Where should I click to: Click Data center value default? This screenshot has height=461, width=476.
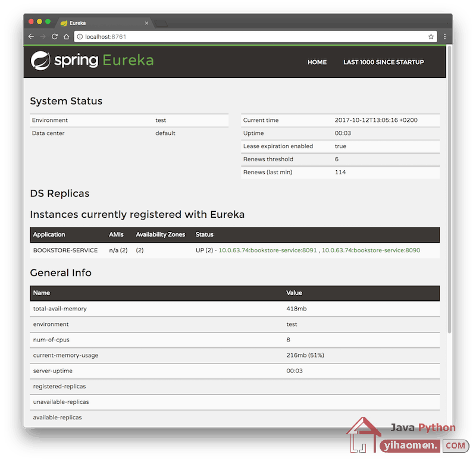(165, 133)
